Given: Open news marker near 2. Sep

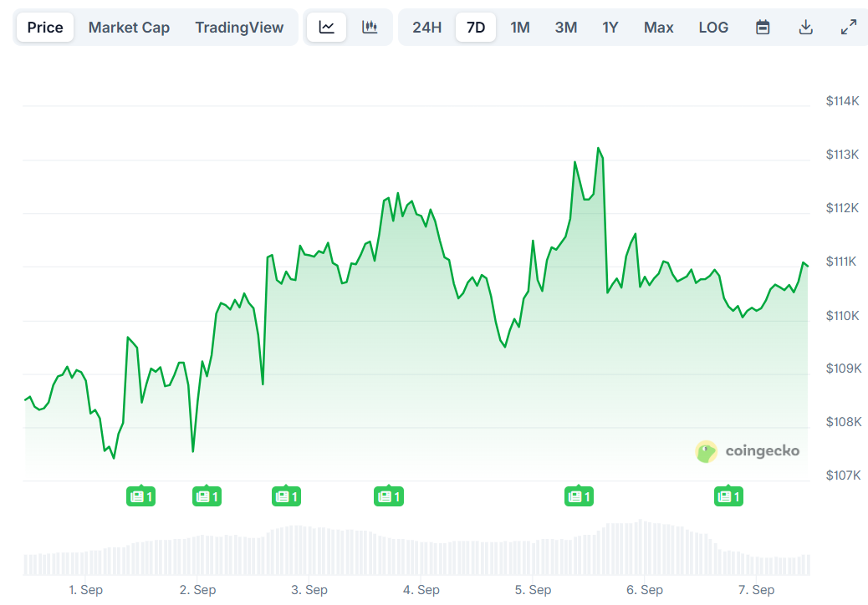Looking at the screenshot, I should tap(207, 496).
